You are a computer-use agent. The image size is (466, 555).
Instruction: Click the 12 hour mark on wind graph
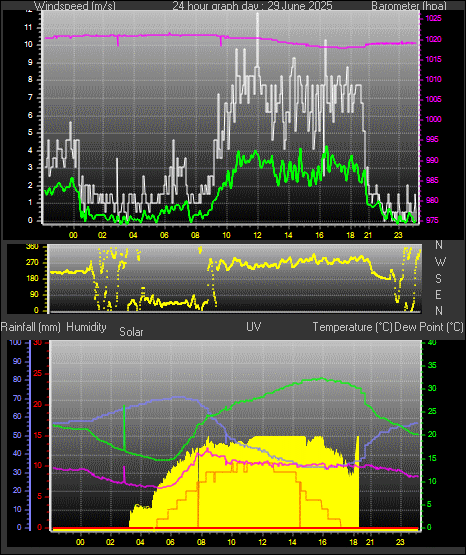tap(257, 235)
